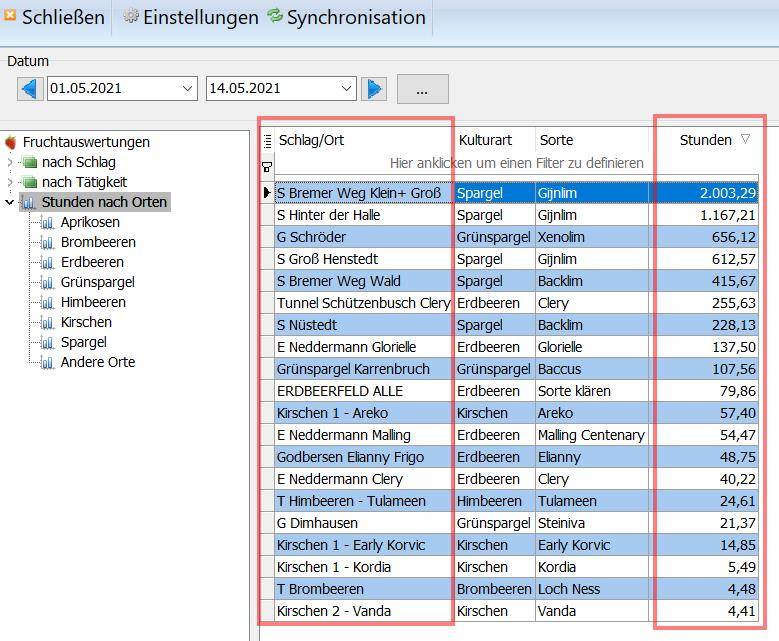Viewport: 779px width, 641px height.
Task: Click chart icon next to Andere Orte
Action: click(47, 363)
